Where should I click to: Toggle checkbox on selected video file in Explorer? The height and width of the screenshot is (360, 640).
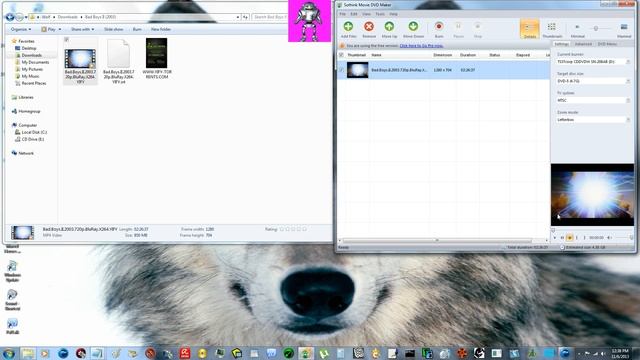pos(67,40)
